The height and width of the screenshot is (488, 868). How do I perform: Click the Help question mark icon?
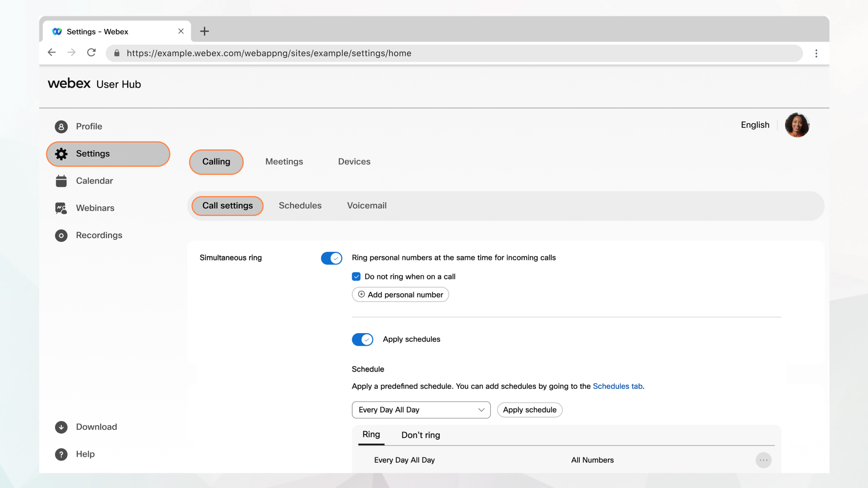coord(60,454)
